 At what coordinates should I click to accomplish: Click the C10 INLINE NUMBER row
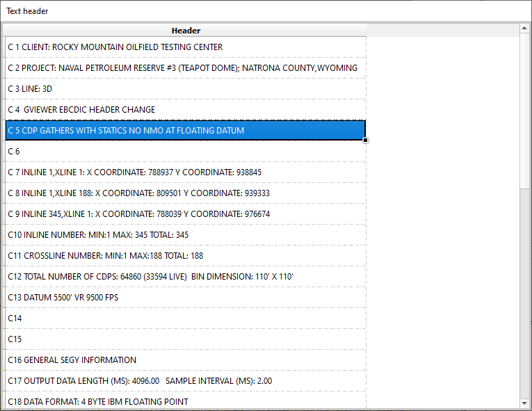pos(186,235)
